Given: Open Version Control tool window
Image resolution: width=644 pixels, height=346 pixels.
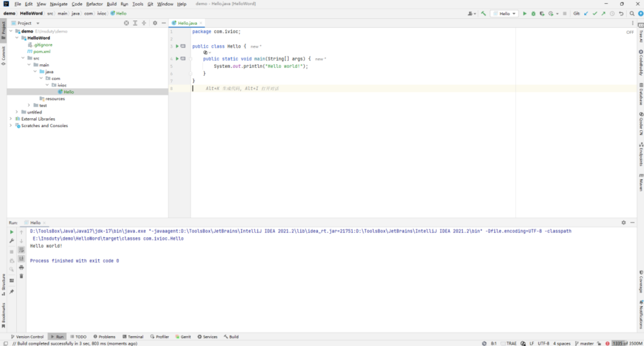Looking at the screenshot, I should 27,337.
